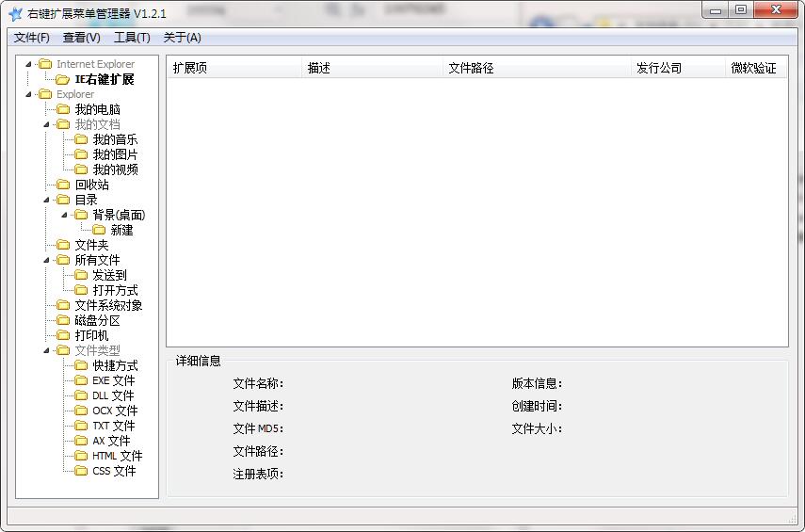Select IE右键扩展 in the tree
The width and height of the screenshot is (805, 532).
click(105, 79)
